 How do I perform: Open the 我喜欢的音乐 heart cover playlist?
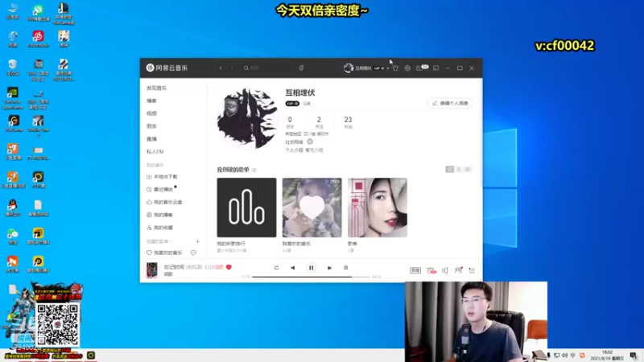[312, 208]
